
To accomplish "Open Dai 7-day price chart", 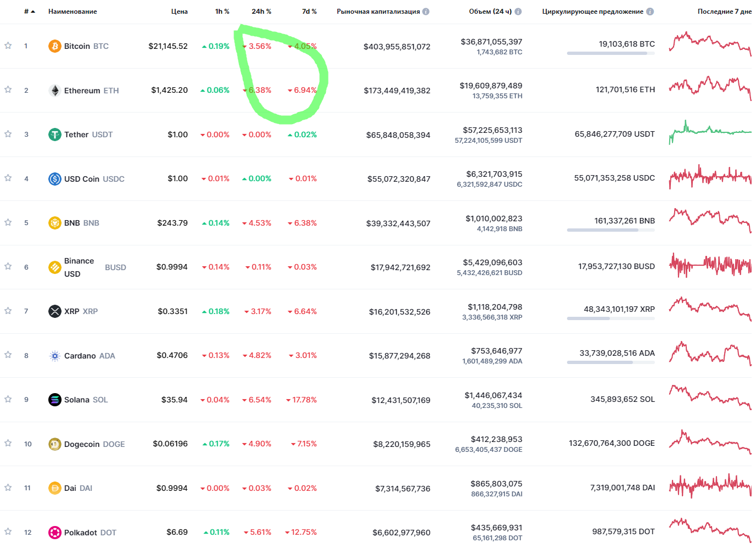I will (710, 486).
